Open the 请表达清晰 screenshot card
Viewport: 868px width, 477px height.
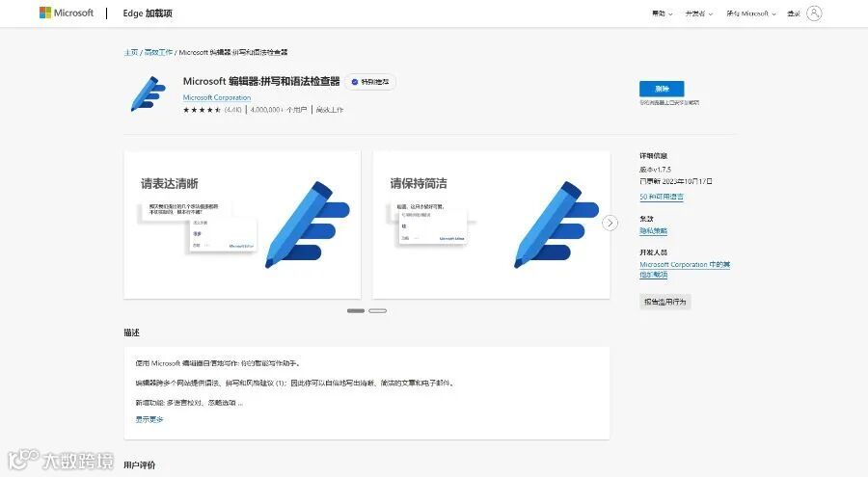[x=242, y=225]
